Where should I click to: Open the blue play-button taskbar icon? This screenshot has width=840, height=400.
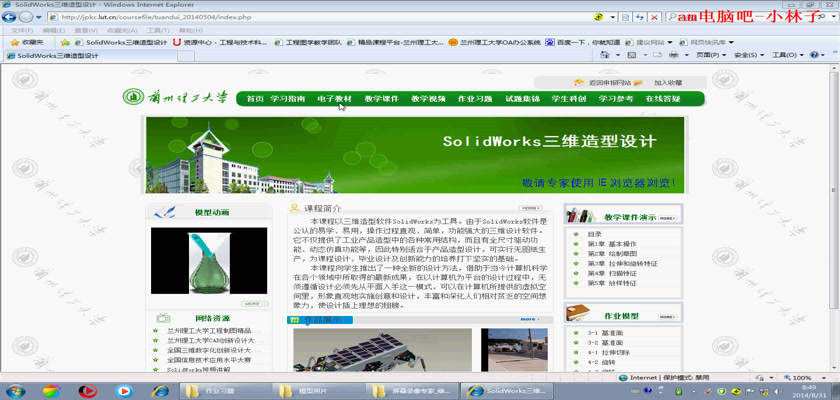click(x=123, y=391)
